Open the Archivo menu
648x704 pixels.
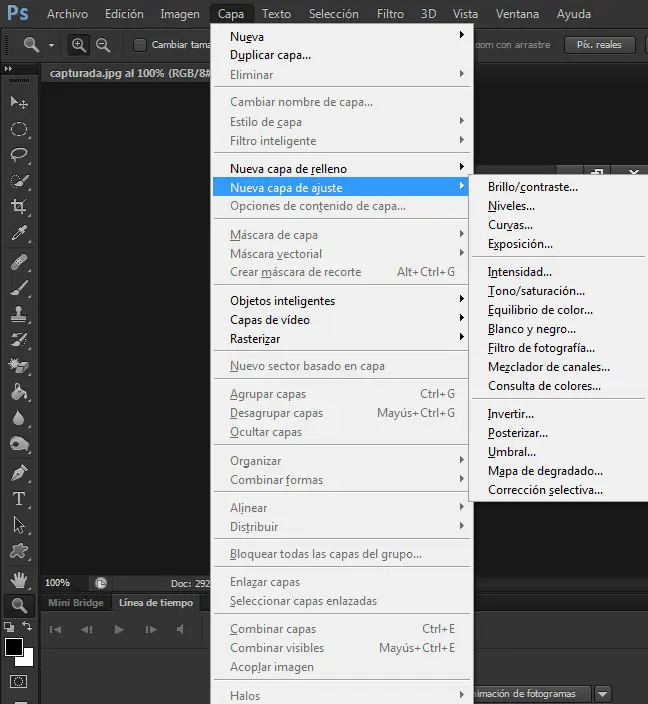(x=67, y=14)
